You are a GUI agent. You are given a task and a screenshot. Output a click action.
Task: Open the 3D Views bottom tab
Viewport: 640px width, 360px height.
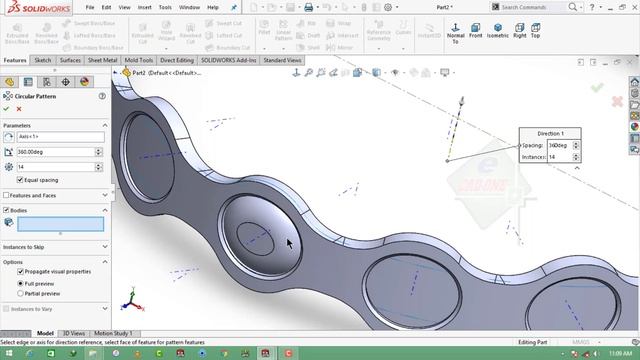pos(74,333)
